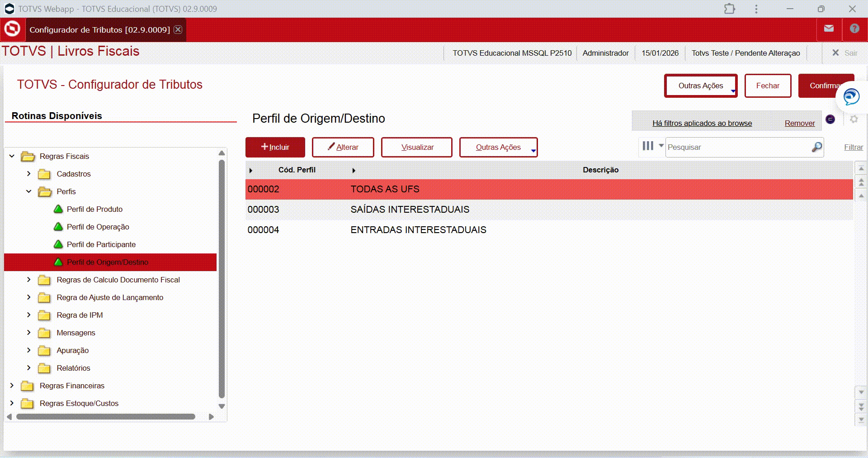The image size is (868, 458).
Task: Click the Relatórios folder icon
Action: [44, 368]
